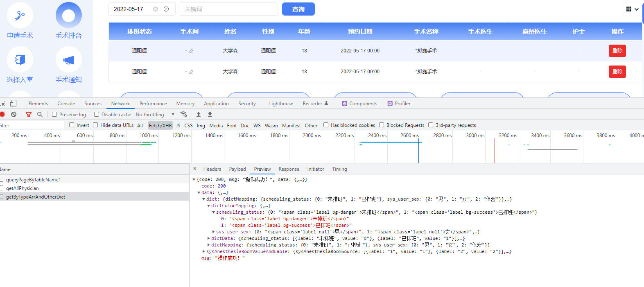Collapse the dictColorMapping node

coord(209,206)
